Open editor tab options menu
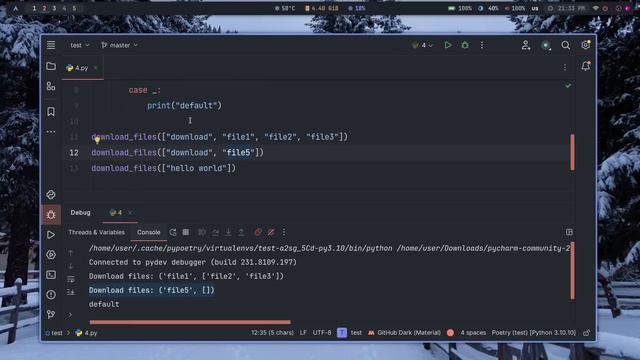The image size is (640, 360). [565, 67]
